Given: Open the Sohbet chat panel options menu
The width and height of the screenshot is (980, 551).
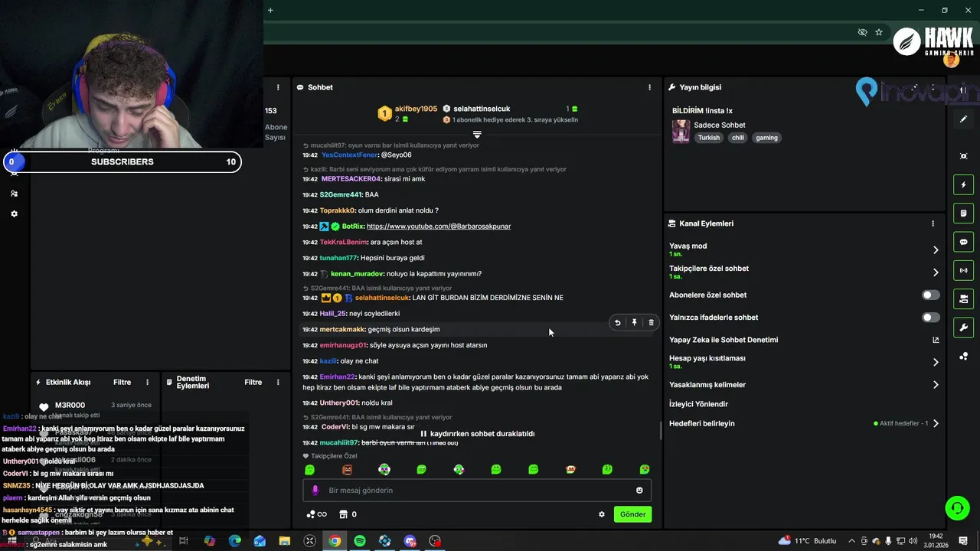Looking at the screenshot, I should coord(649,87).
